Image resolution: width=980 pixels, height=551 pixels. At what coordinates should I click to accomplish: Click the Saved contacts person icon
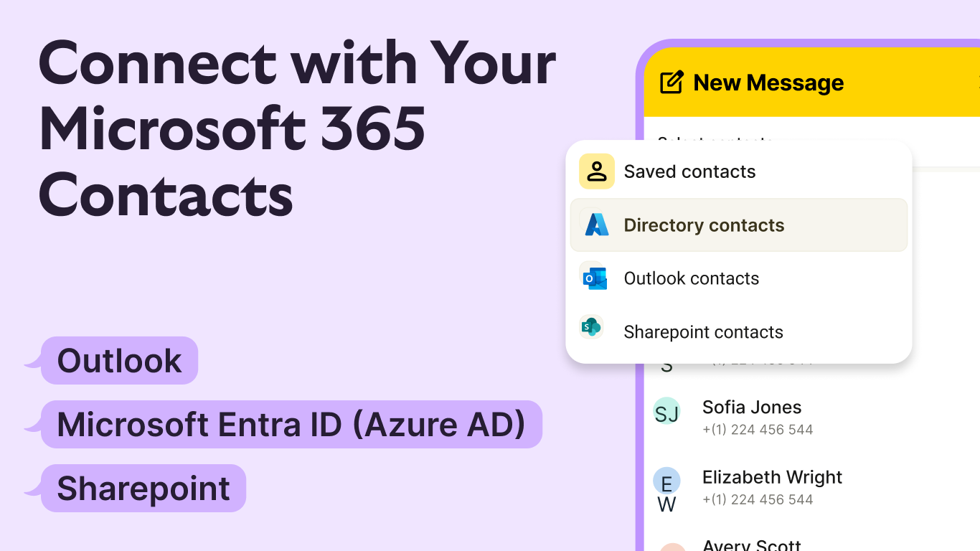pos(597,171)
